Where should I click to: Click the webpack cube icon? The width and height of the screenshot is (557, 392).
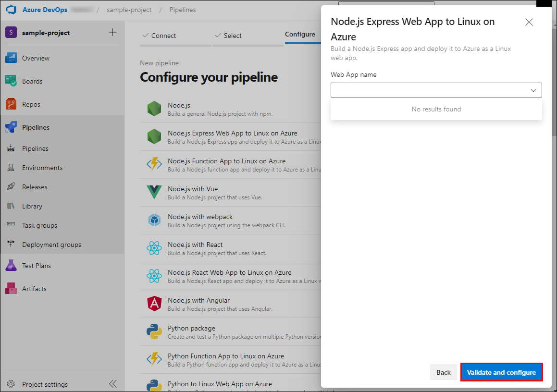(x=154, y=220)
